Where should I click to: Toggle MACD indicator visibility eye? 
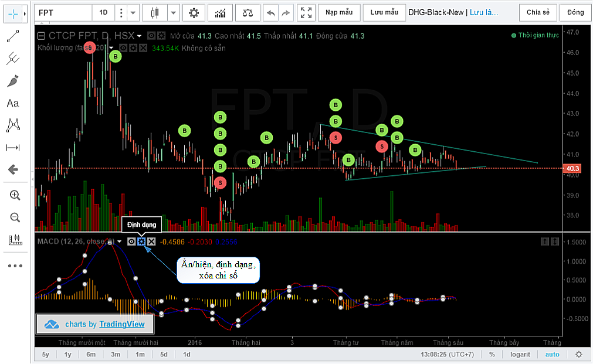(x=131, y=241)
